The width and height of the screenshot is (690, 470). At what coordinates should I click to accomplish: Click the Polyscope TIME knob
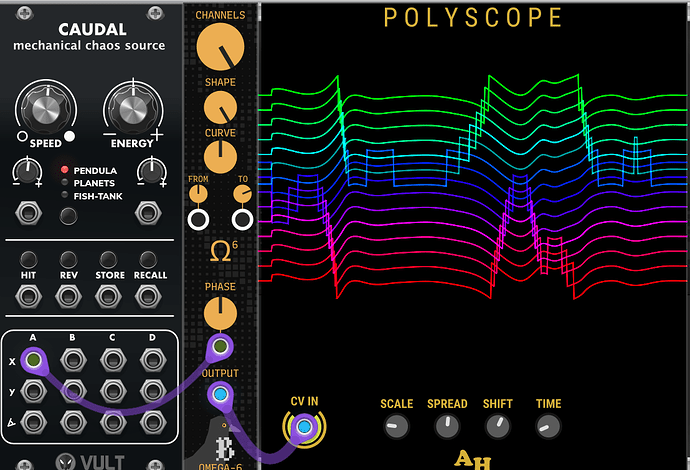tap(548, 426)
